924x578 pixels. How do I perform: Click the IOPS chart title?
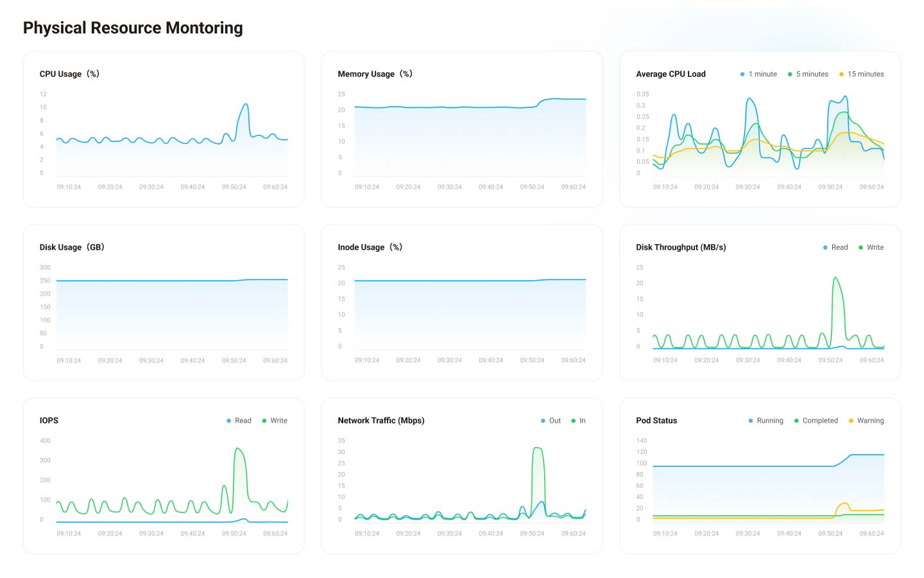[49, 421]
